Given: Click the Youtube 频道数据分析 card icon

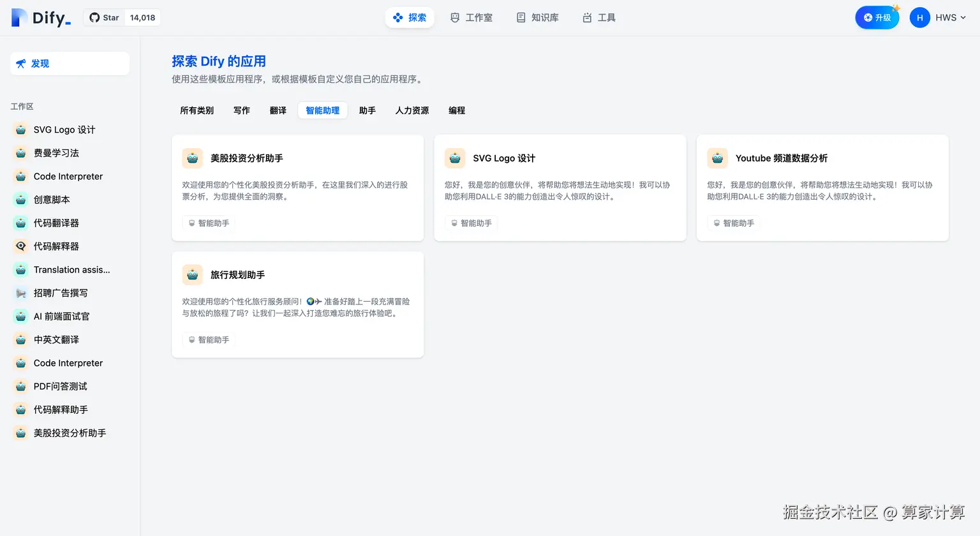Looking at the screenshot, I should pyautogui.click(x=717, y=158).
